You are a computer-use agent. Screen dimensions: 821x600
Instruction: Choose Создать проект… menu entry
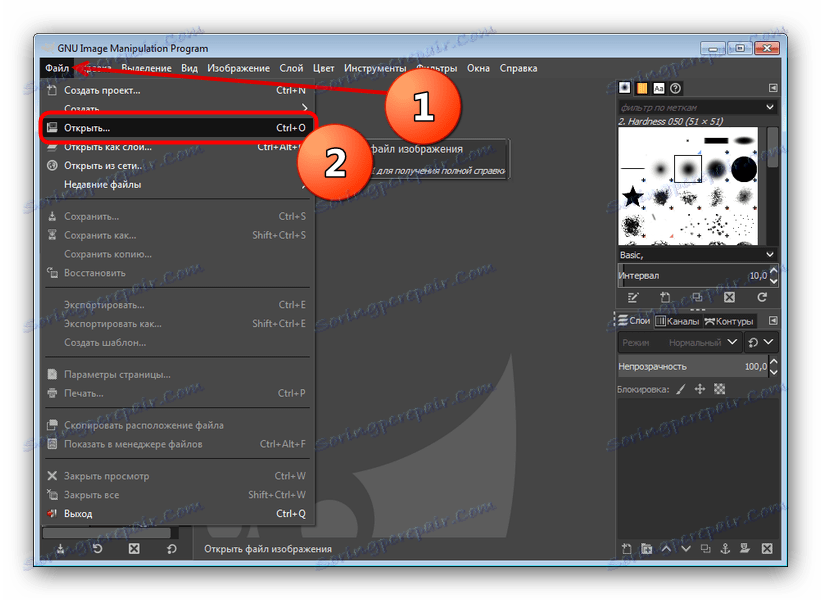[177, 91]
